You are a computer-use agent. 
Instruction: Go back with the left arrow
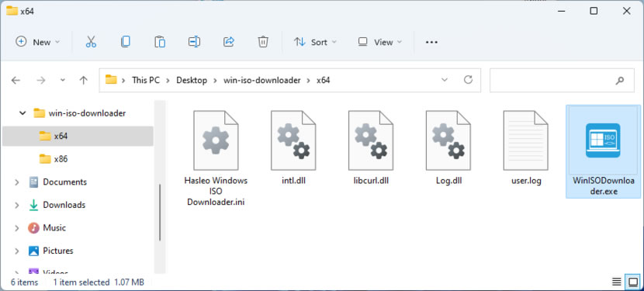[16, 80]
